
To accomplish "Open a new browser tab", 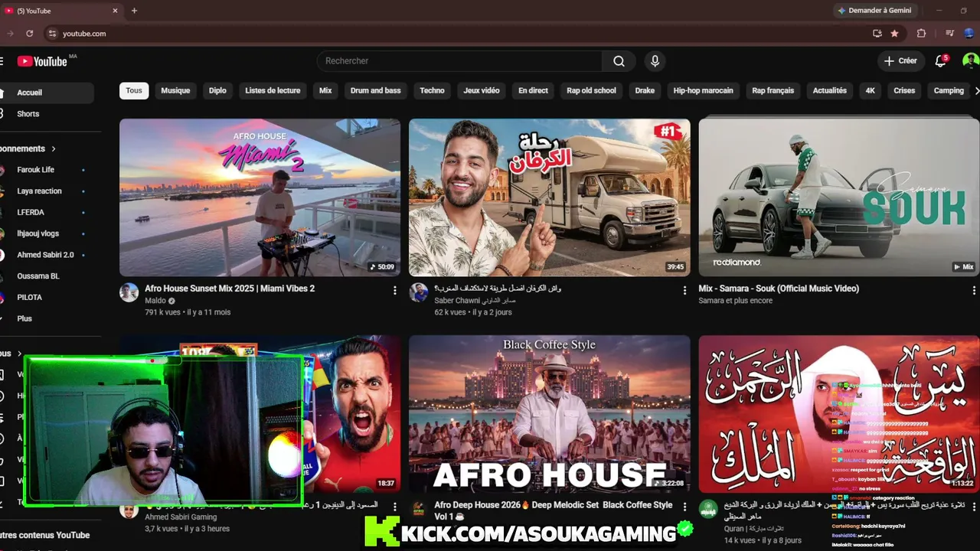I will [x=134, y=11].
